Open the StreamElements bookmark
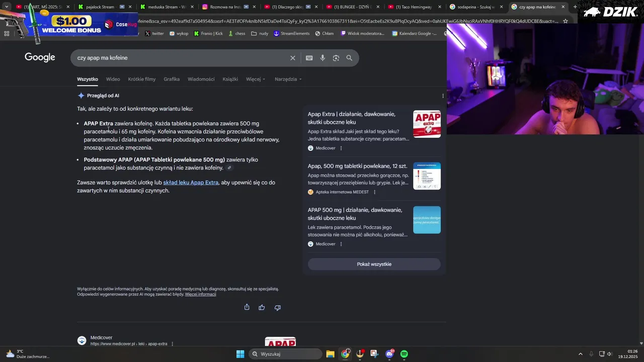The width and height of the screenshot is (644, 362). pyautogui.click(x=292, y=34)
